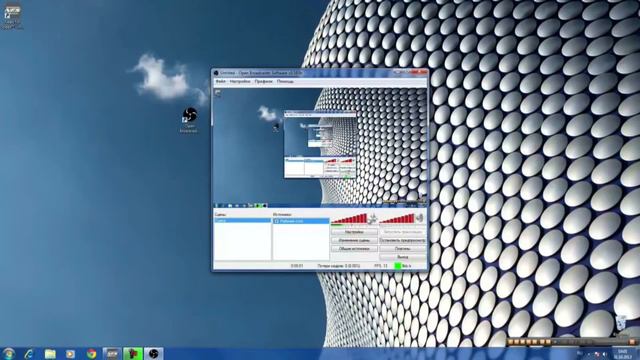Open the Recycle Bin on the desktop
The width and height of the screenshot is (640, 360).
[x=622, y=324]
